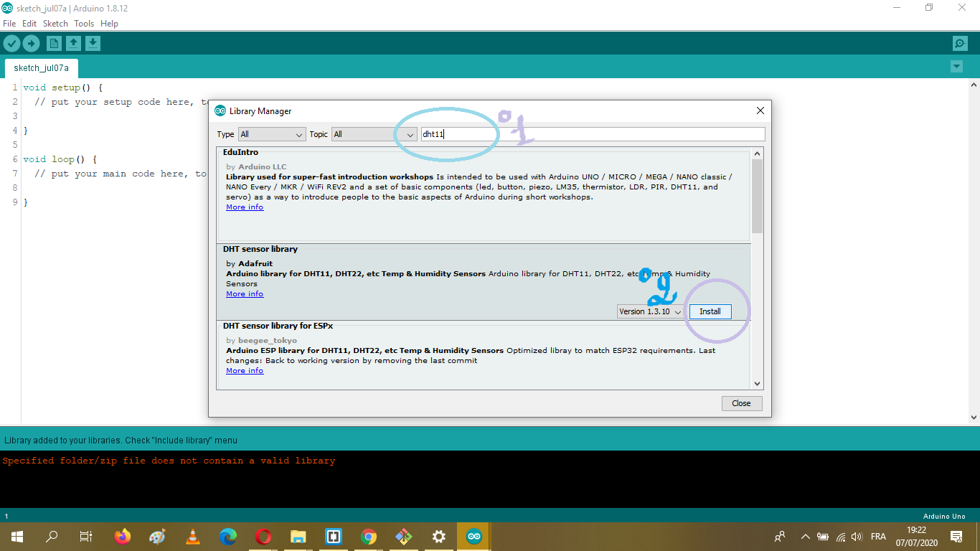Screen dimensions: 980x551
Task: Launch Firefox from the taskbar
Action: (x=123, y=537)
